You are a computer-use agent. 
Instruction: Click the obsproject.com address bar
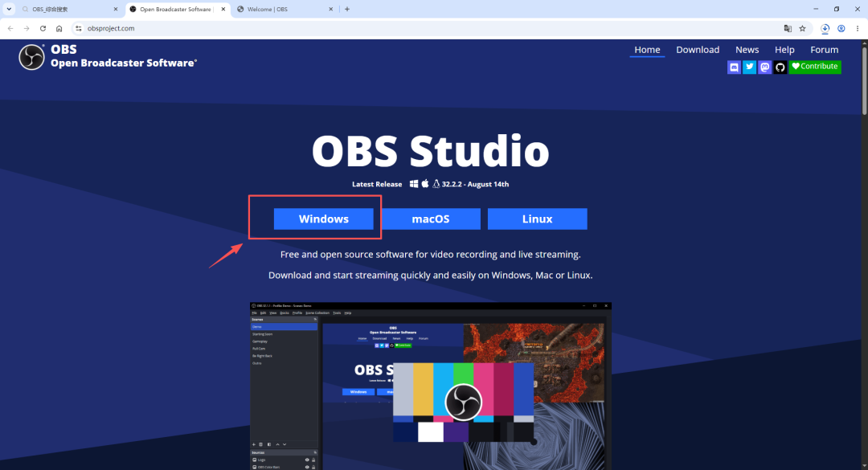[432, 28]
